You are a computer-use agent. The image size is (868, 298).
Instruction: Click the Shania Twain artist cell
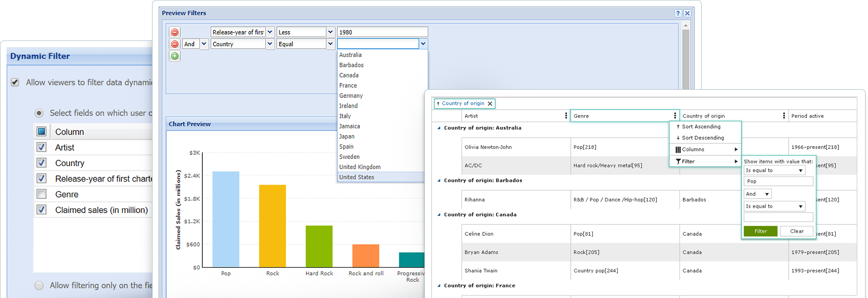click(516, 271)
